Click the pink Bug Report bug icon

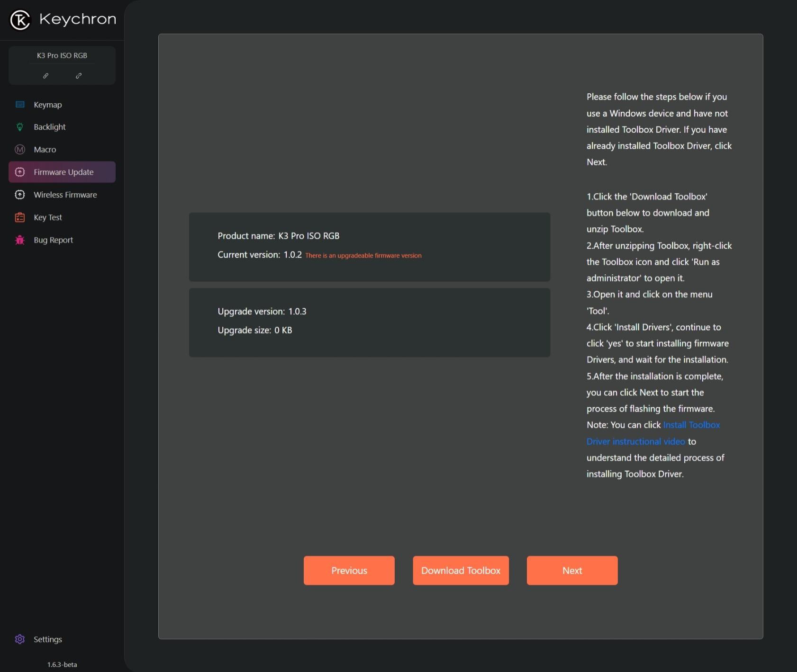(20, 240)
